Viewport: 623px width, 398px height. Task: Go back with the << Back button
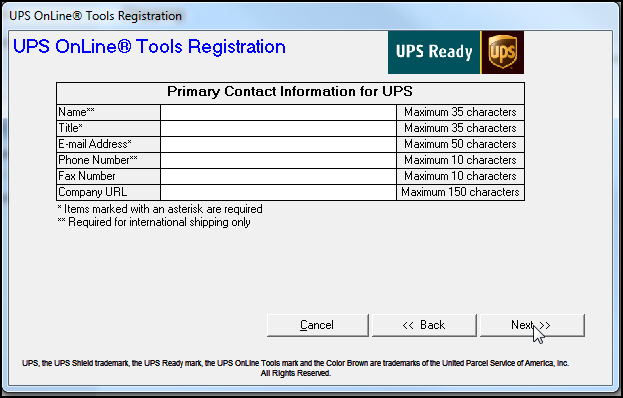424,325
